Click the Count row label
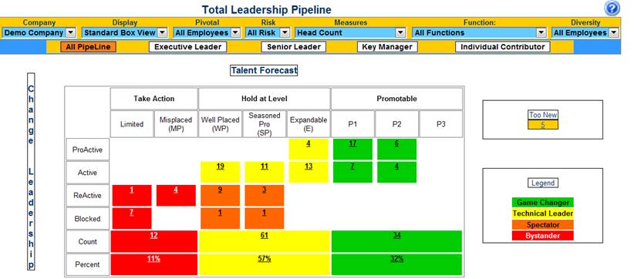This screenshot has width=644, height=279. coord(87,242)
